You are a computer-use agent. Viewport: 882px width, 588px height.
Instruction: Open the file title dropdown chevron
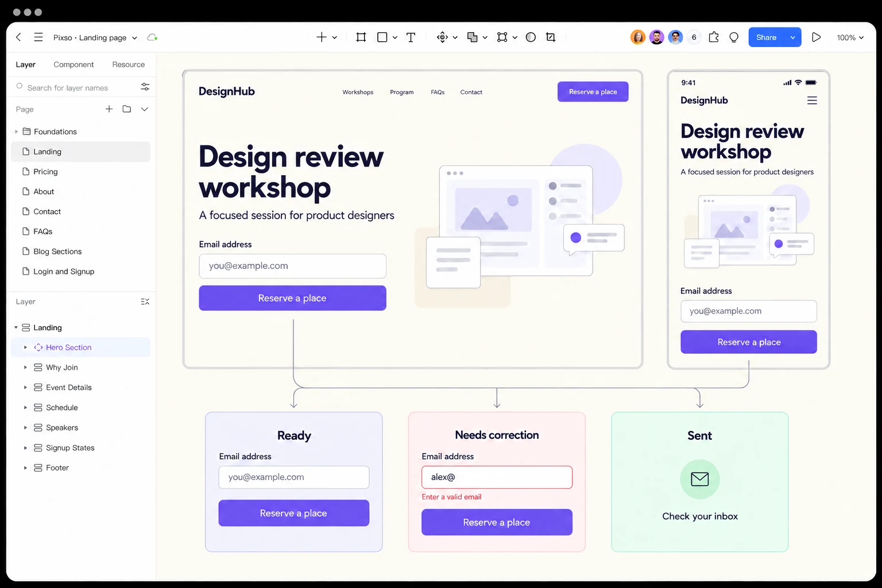[134, 38]
